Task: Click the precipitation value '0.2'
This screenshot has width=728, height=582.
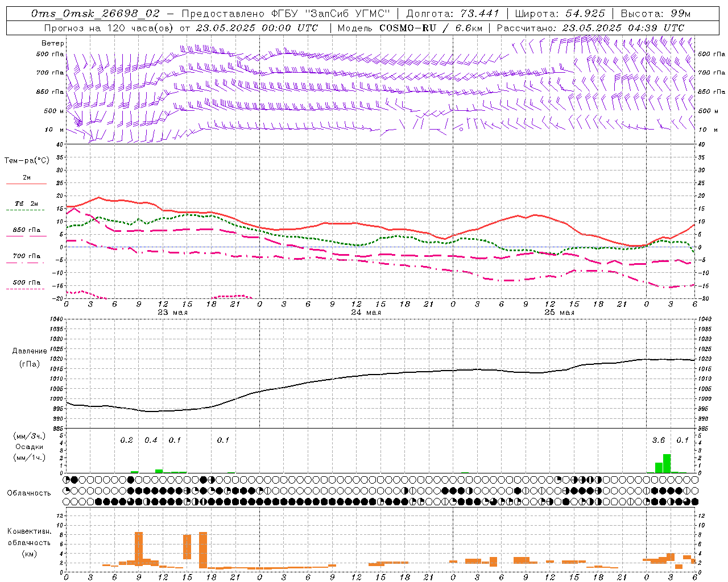Action: point(126,440)
